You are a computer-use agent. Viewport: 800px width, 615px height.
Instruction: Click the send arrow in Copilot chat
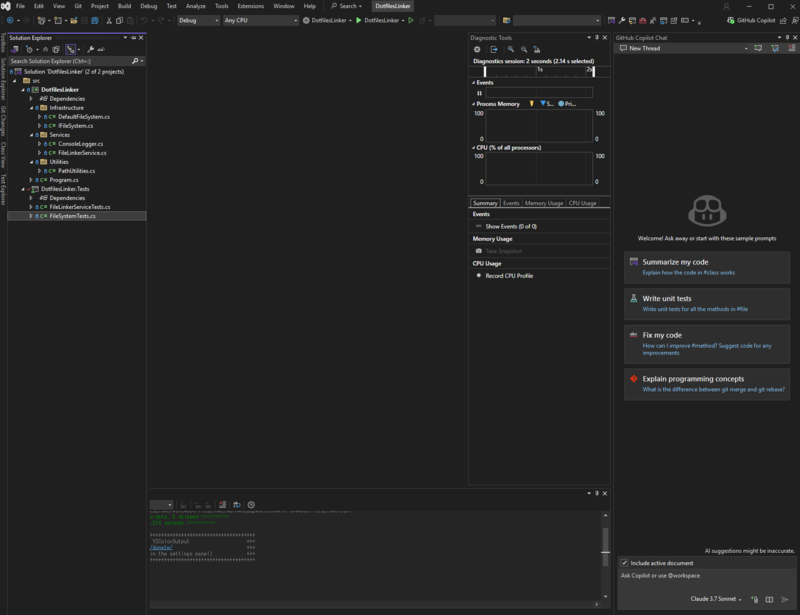(x=785, y=599)
